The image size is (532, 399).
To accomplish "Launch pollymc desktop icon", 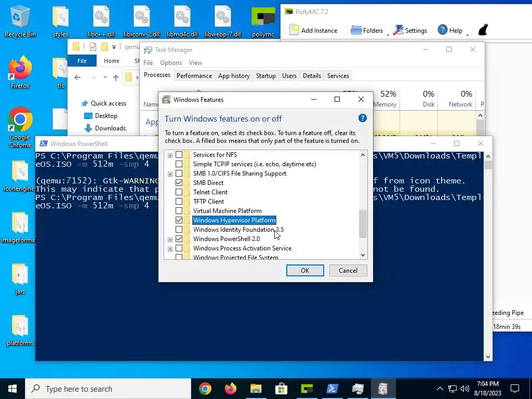I will pos(263,21).
